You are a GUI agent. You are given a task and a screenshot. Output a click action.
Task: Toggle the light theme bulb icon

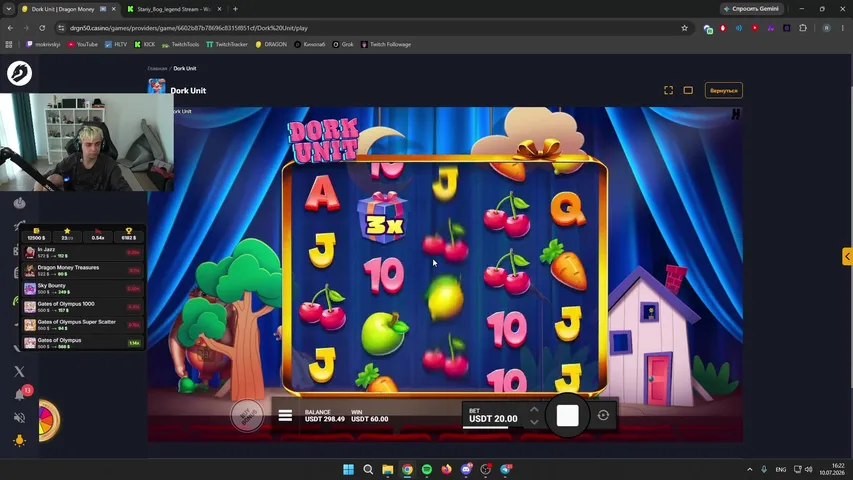19,440
